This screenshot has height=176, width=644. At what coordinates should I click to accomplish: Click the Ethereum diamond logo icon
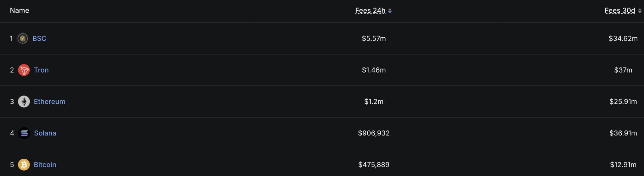24,102
